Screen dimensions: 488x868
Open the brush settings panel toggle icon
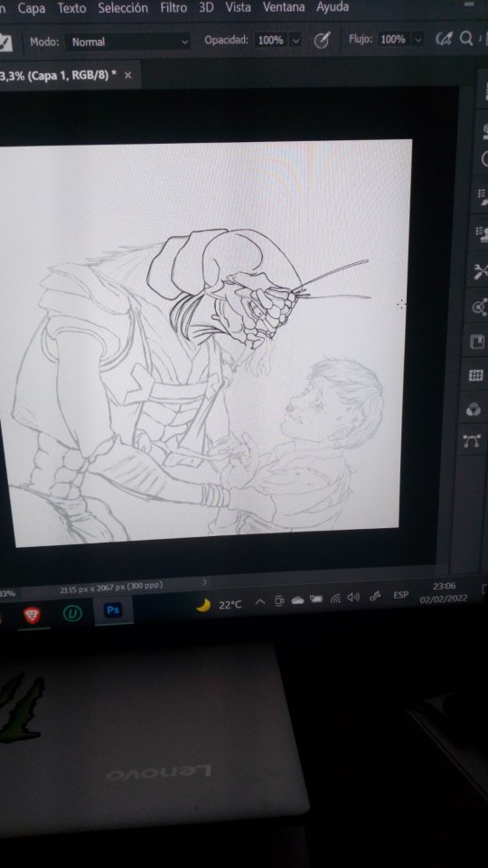(x=5, y=42)
